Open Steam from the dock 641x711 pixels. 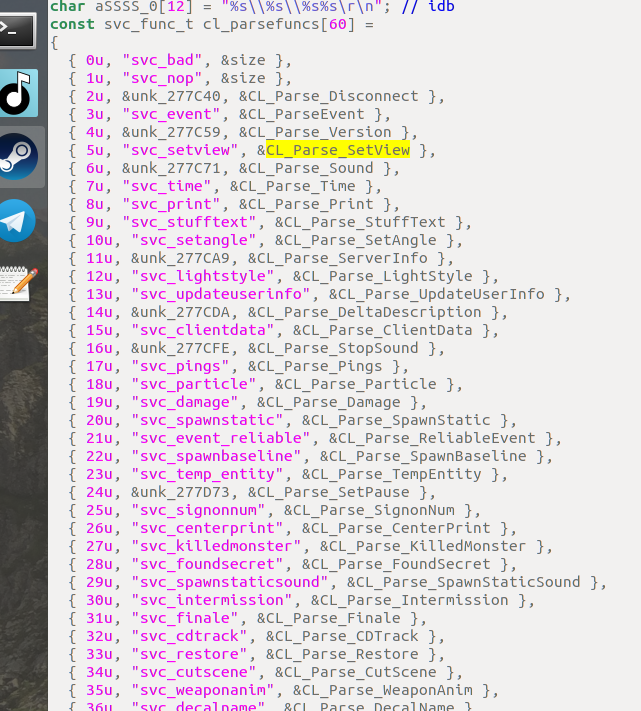(x=18, y=156)
